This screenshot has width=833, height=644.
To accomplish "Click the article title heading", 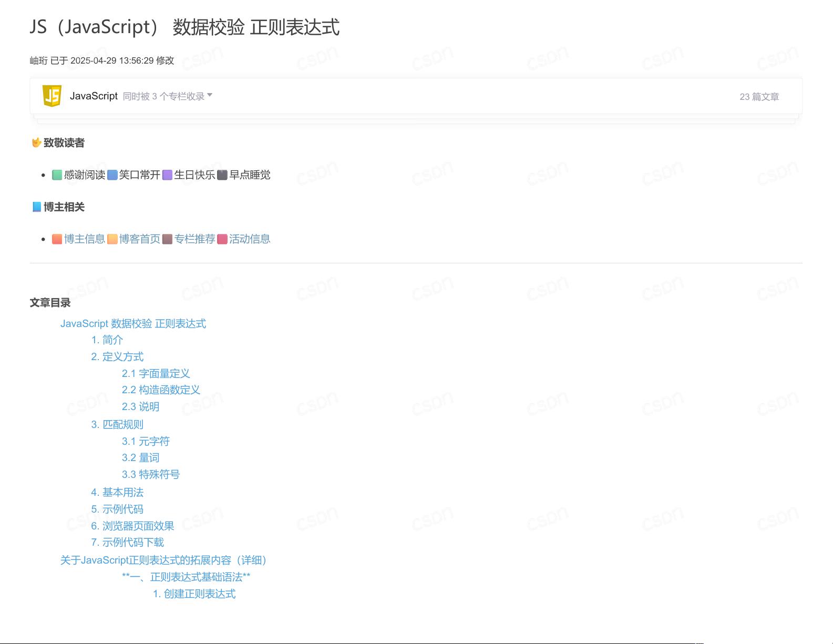I will click(x=184, y=27).
